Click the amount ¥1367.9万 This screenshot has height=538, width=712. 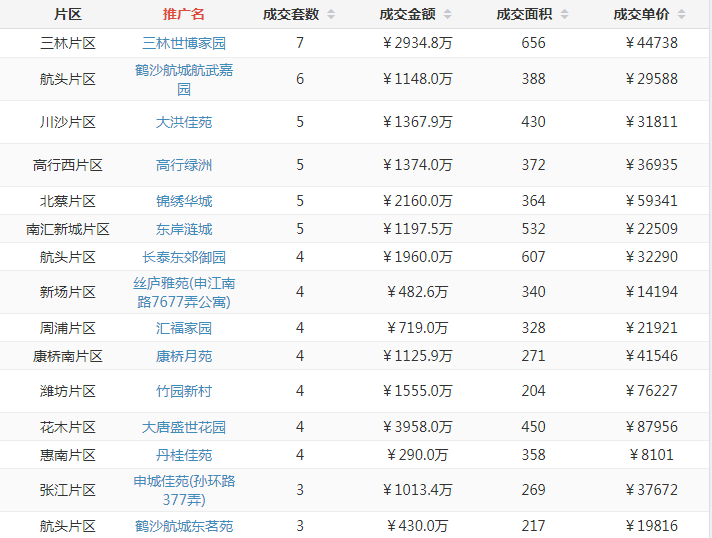pos(417,122)
